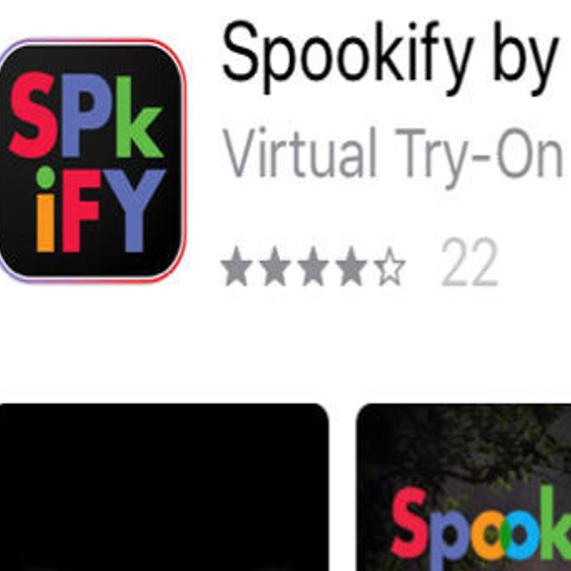Click the Virtual Try-On subtitle text
Image resolution: width=571 pixels, height=571 pixels.
(393, 155)
